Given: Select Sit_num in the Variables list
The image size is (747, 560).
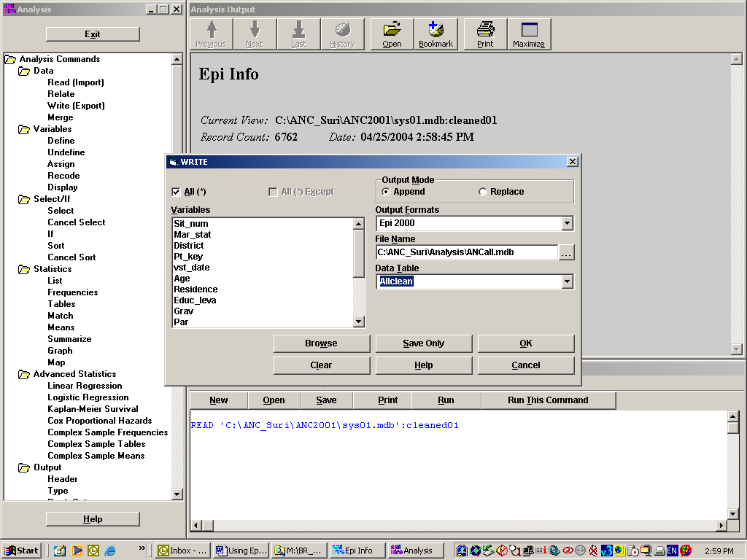Looking at the screenshot, I should click(191, 224).
